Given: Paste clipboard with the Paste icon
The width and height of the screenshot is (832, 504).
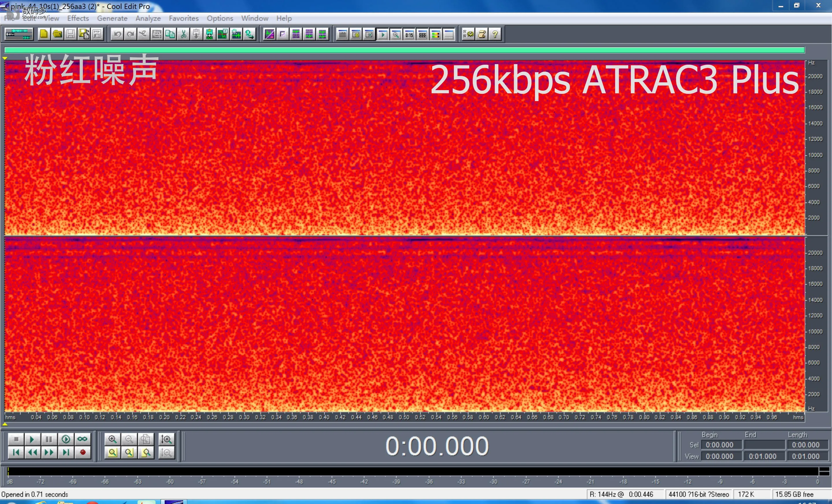Looking at the screenshot, I should pyautogui.click(x=196, y=34).
